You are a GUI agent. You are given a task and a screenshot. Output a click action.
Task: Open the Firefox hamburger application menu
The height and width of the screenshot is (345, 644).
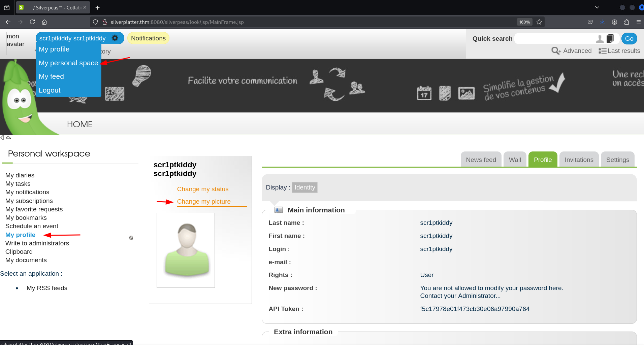click(x=638, y=22)
